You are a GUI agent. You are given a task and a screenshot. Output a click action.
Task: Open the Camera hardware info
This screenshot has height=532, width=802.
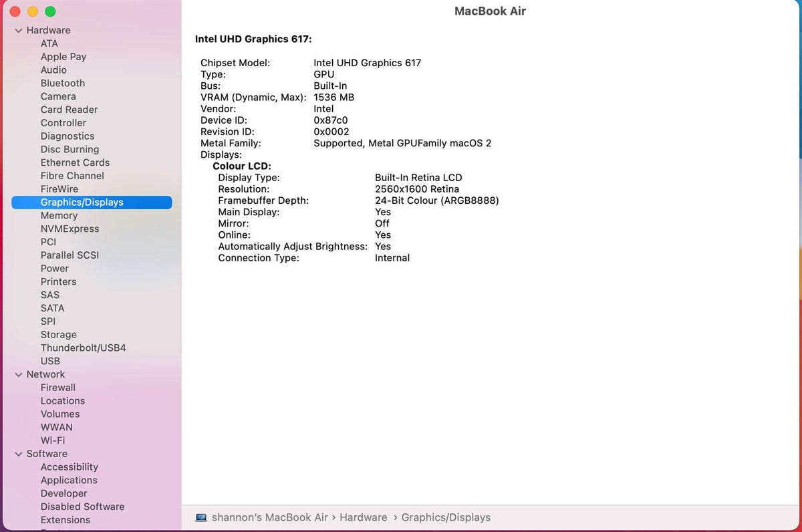point(57,96)
